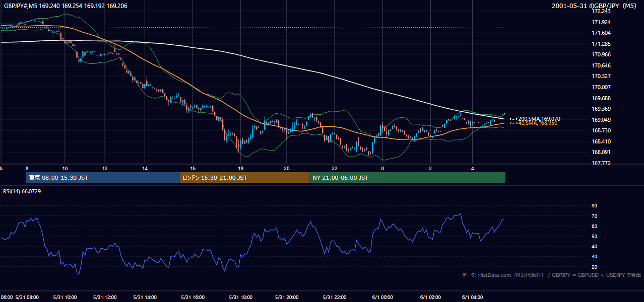Viewport: 644px width, 302px height.
Task: Click hour mark 10 on price chart axis
Action: 65,168
